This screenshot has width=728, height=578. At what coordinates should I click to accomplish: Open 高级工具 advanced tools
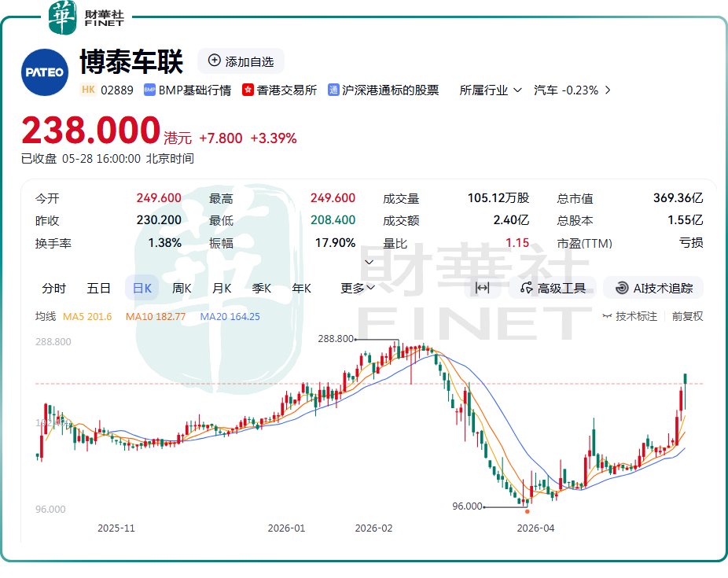(x=553, y=289)
